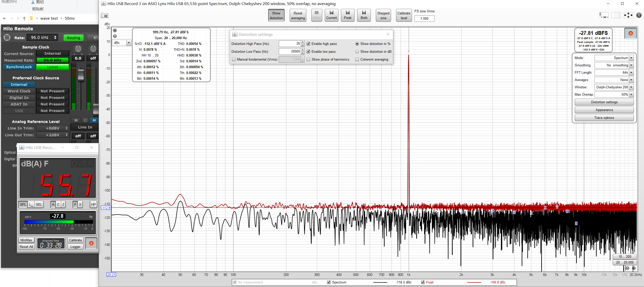The height and width of the screenshot is (287, 644).
Task: Toggle Enable low pass checkbox
Action: tap(308, 51)
